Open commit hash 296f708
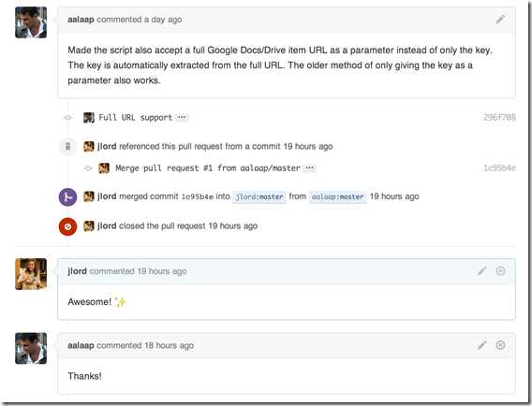The height and width of the screenshot is (406, 532). 499,117
